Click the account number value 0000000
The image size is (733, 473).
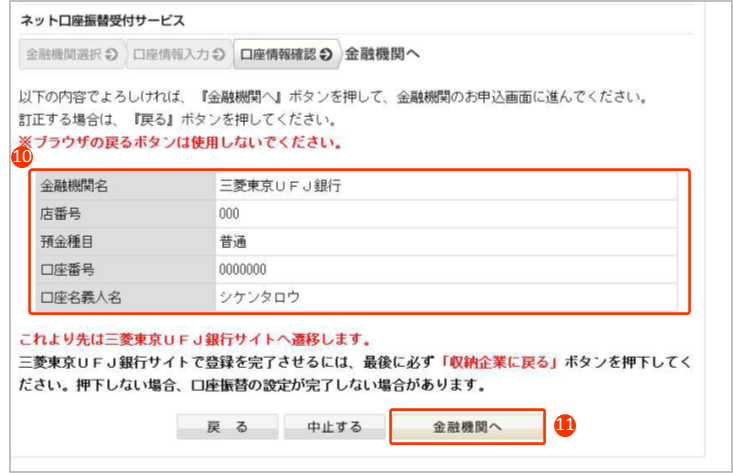241,269
